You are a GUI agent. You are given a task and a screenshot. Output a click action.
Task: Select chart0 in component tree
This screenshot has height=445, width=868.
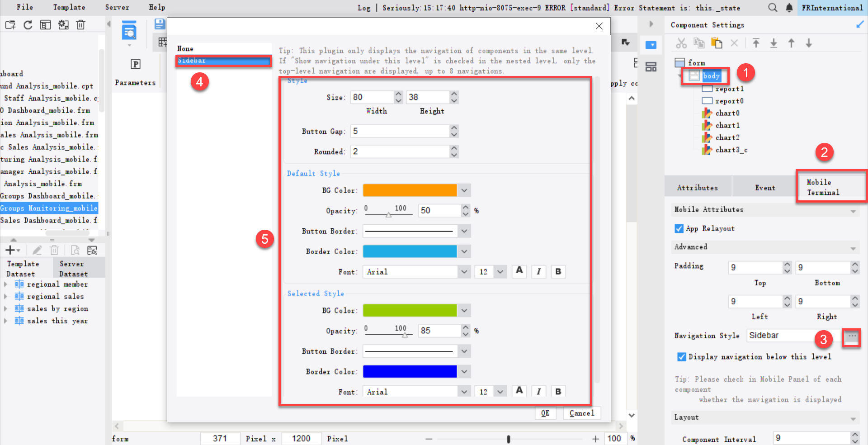727,113
